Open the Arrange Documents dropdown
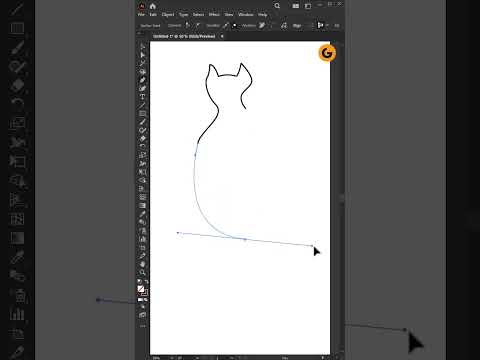Image resolution: width=480 pixels, height=360 pixels. tap(295, 6)
